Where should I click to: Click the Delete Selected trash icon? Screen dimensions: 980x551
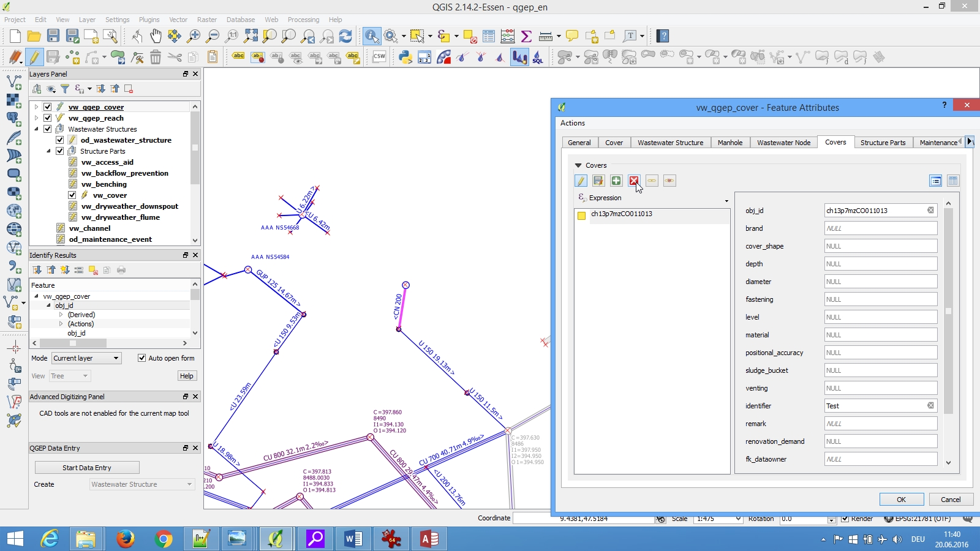[156, 58]
